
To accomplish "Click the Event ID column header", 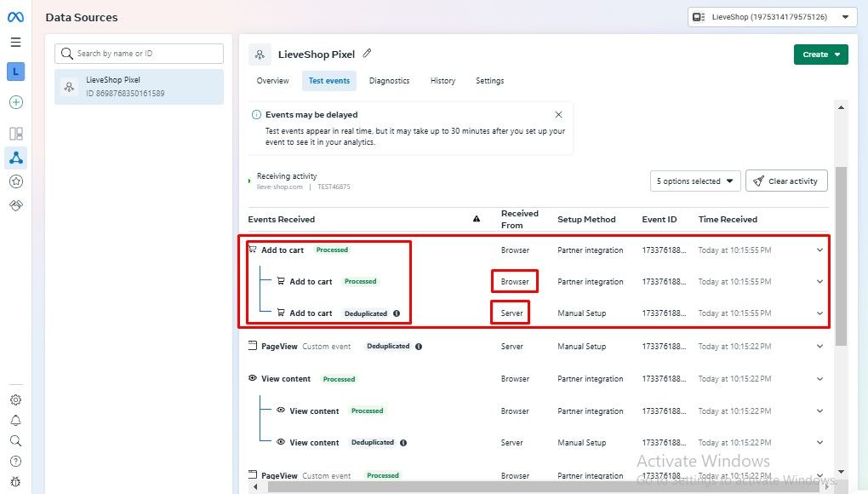I will [x=660, y=219].
